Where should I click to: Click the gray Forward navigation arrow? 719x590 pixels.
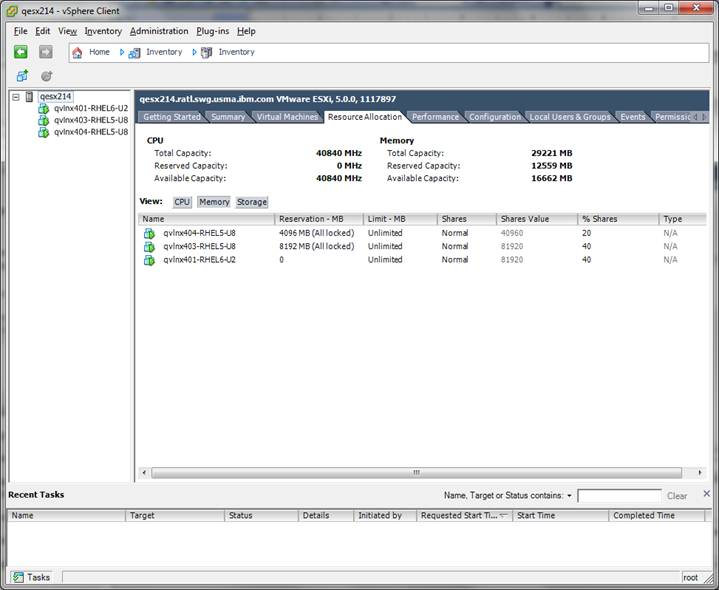(x=45, y=52)
